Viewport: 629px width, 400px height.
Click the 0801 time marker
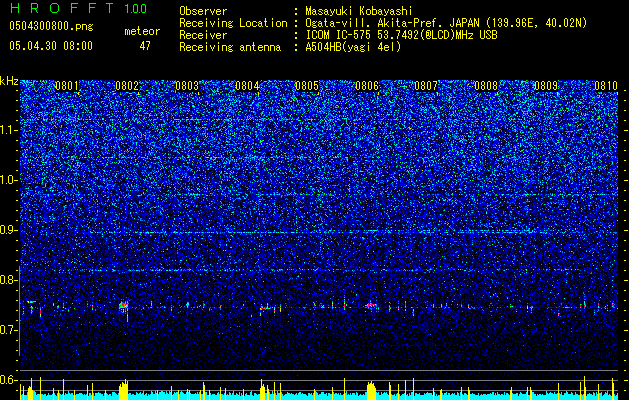click(x=67, y=86)
